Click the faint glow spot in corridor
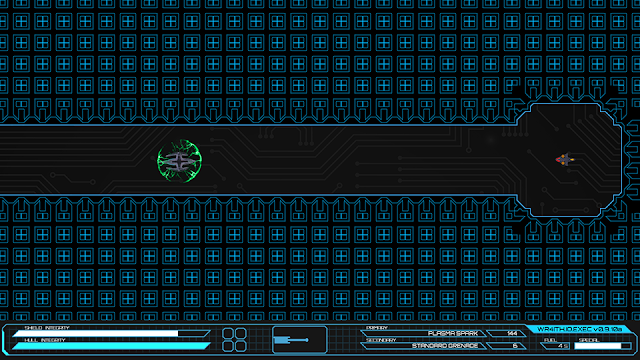The width and height of the screenshot is (640, 360). click(x=491, y=140)
